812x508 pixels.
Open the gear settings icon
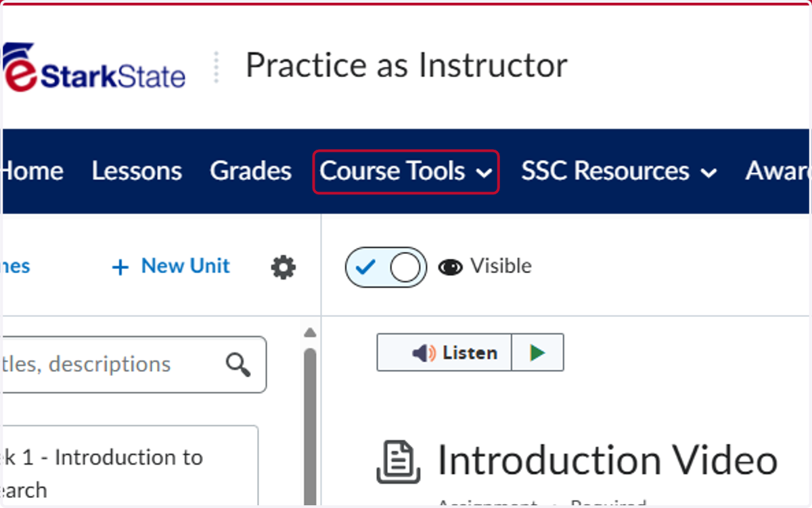coord(284,268)
